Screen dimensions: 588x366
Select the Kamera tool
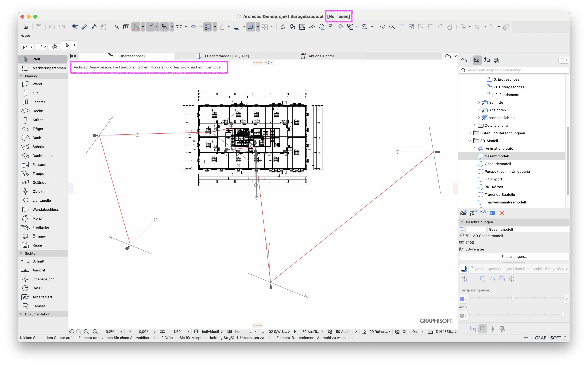[43, 306]
